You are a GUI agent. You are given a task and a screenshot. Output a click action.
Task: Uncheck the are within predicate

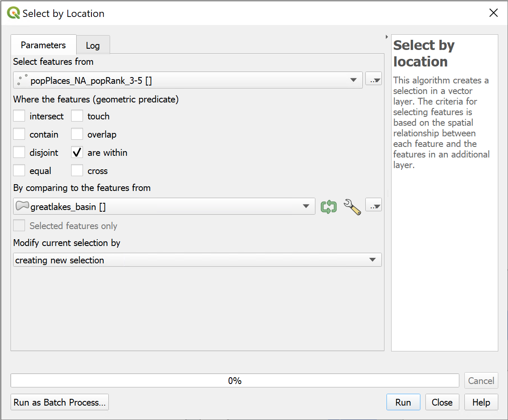pyautogui.click(x=77, y=153)
